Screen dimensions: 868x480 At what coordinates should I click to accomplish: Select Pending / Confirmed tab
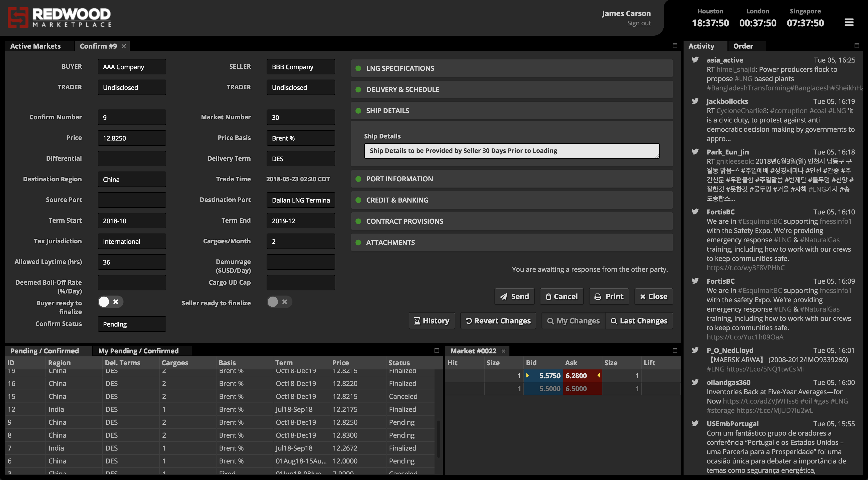(49, 351)
